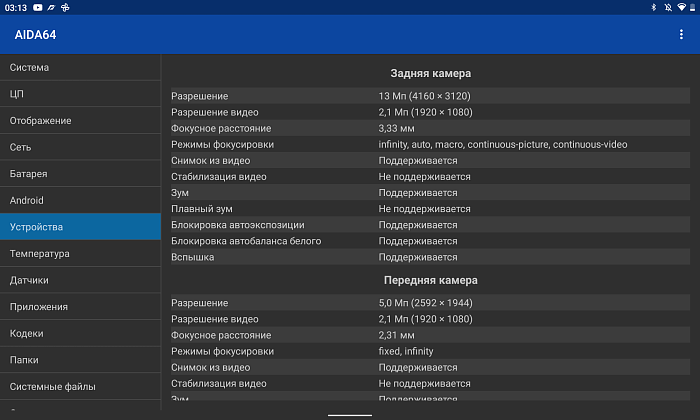This screenshot has height=420, width=700.
Task: Open Системные файлы category
Action: [80, 387]
